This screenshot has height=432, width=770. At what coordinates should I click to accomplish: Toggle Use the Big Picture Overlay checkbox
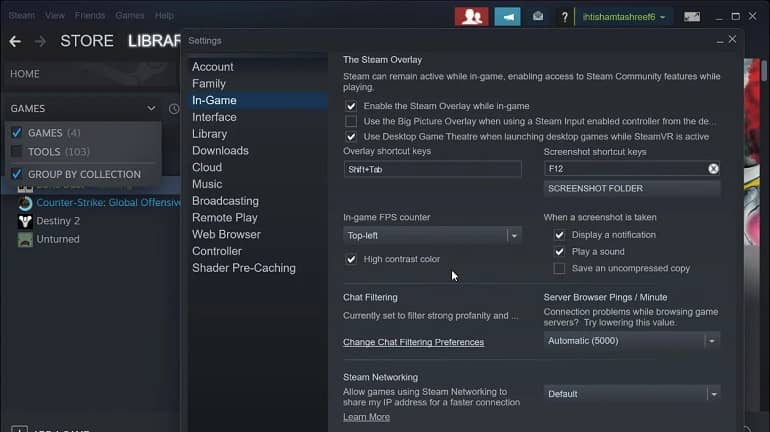point(351,121)
